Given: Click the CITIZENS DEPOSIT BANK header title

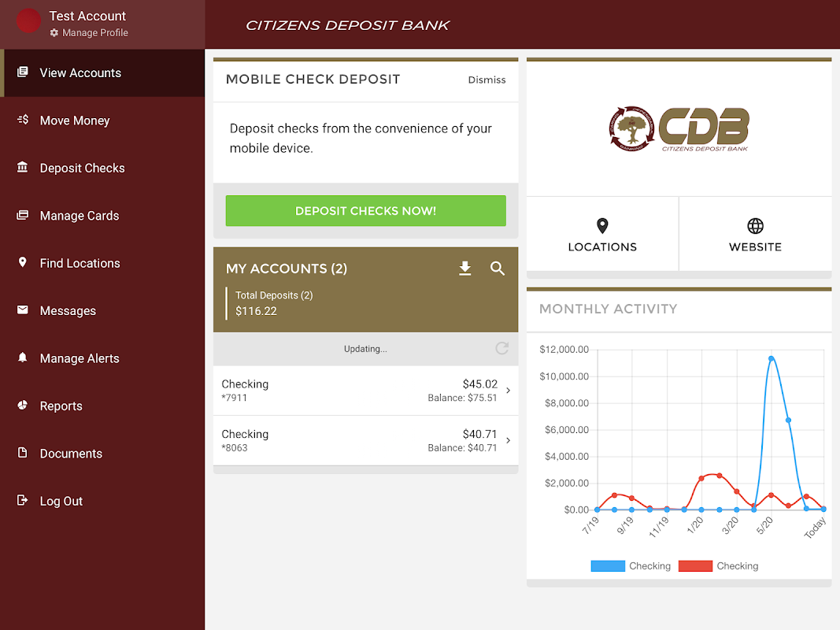Looking at the screenshot, I should [347, 25].
